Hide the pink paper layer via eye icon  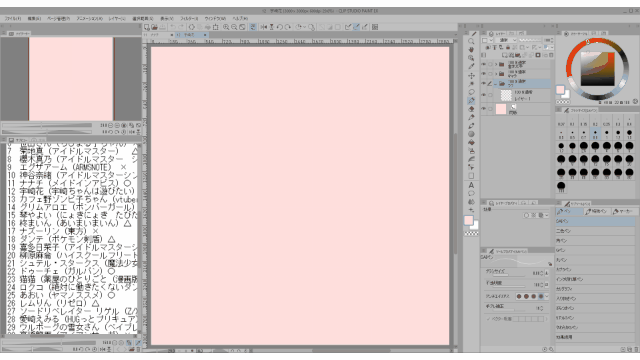(x=484, y=109)
